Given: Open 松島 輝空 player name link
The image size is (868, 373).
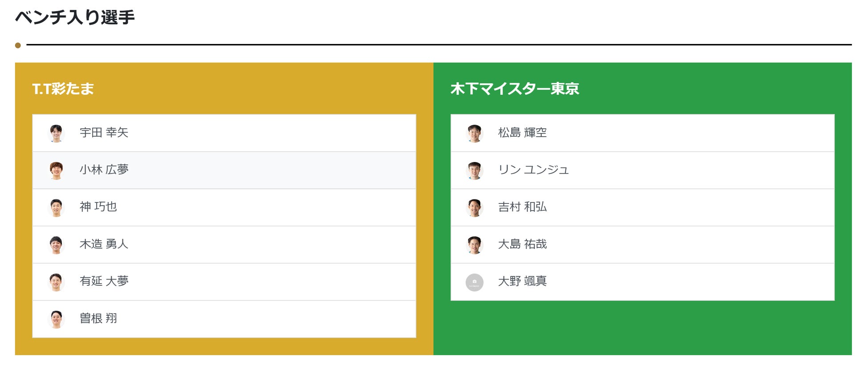Looking at the screenshot, I should tap(522, 133).
